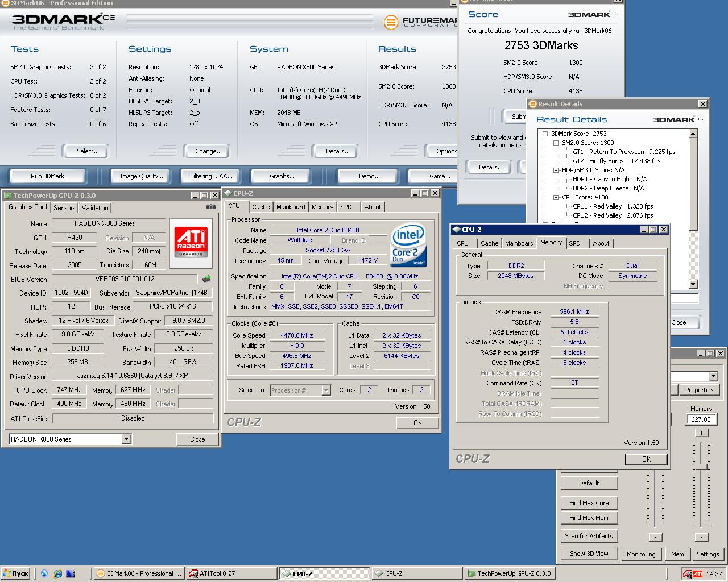
Task: Click the Intel Core 2 Duo logo
Action: click(x=408, y=245)
